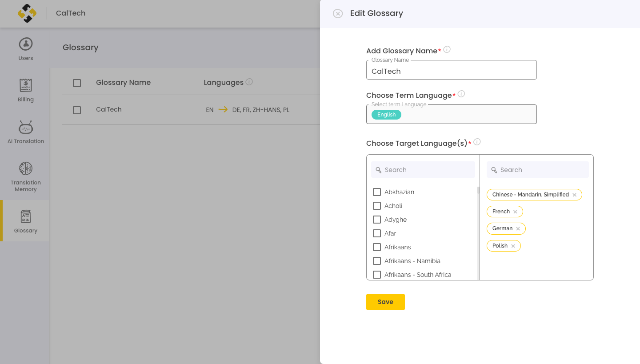Click the magnifier in available languages search

pos(379,170)
